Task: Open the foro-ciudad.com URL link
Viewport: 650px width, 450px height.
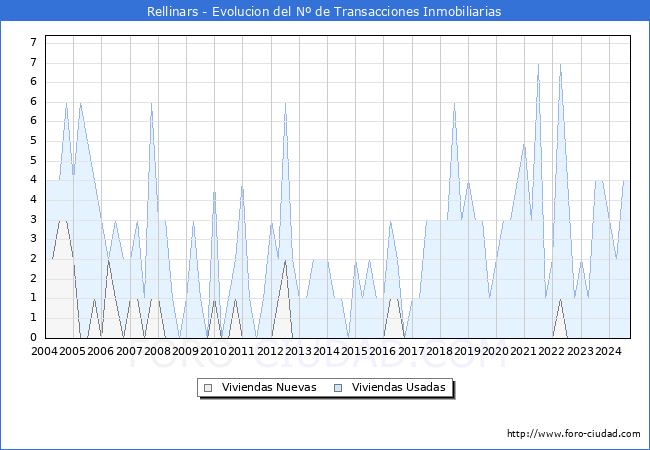Action: 574,434
